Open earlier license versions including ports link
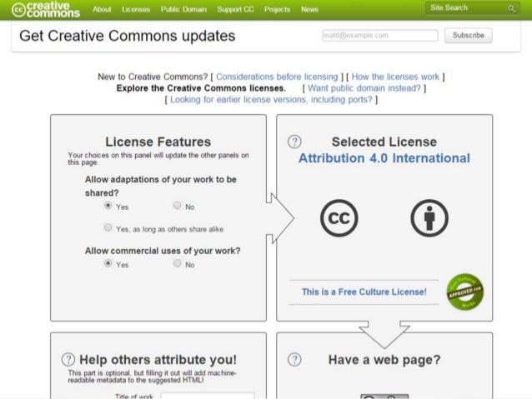 click(x=271, y=100)
